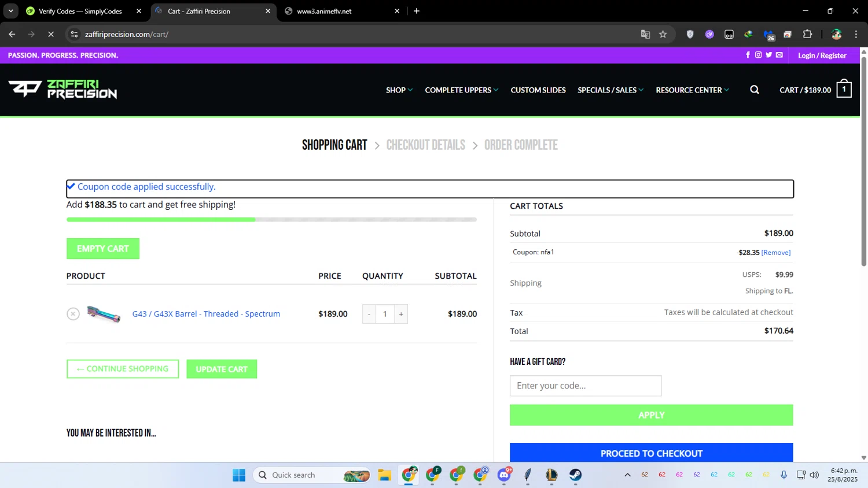Remove the nfa1 coupon

776,253
